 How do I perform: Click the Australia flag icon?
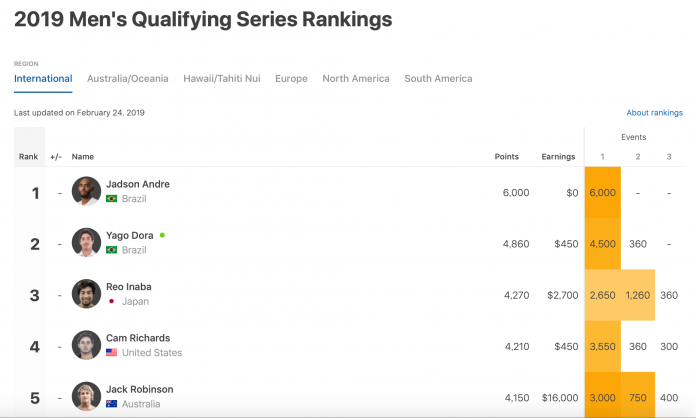point(112,404)
